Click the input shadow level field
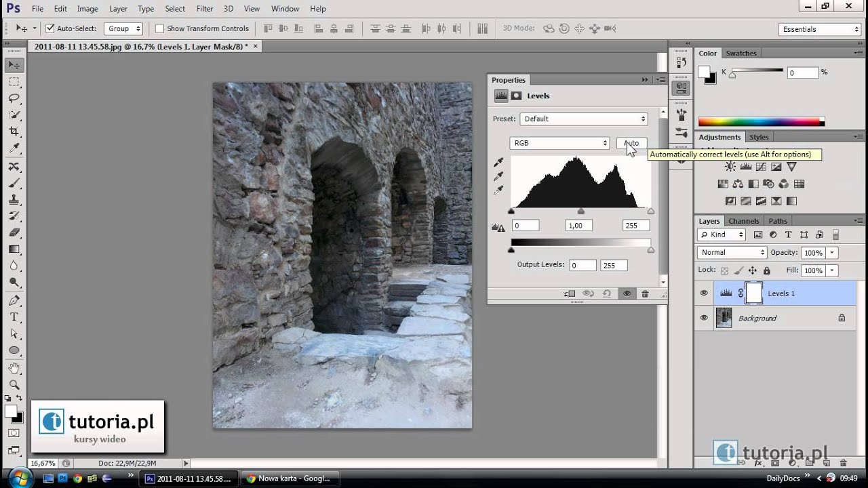Image resolution: width=868 pixels, height=488 pixels. 526,225
